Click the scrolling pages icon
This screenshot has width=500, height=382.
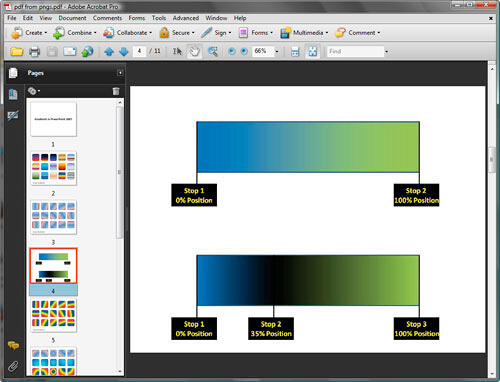coord(295,51)
